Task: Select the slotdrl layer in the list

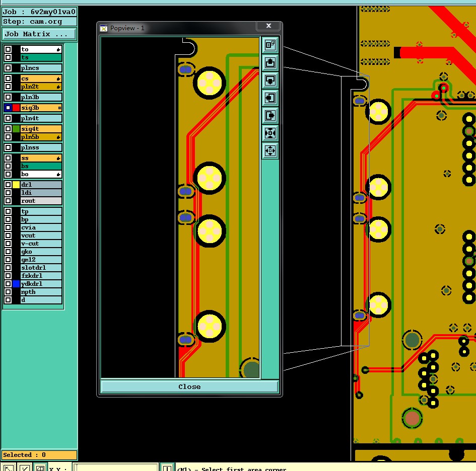Action: [41, 268]
